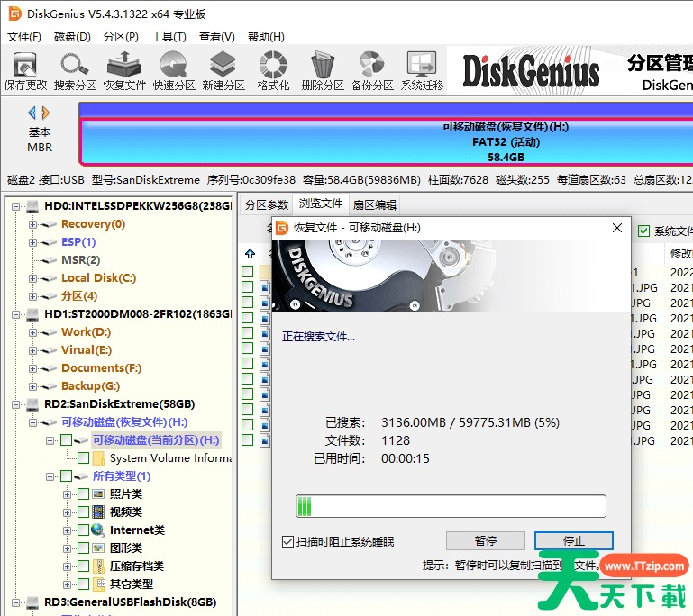
Task: Click the 搜索分区 (Search Partition) toolbar icon
Action: [x=75, y=70]
